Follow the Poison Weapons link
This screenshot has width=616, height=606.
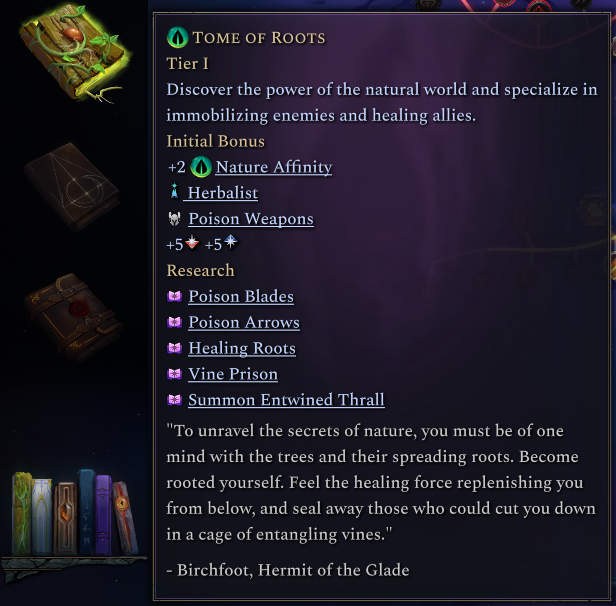click(250, 219)
